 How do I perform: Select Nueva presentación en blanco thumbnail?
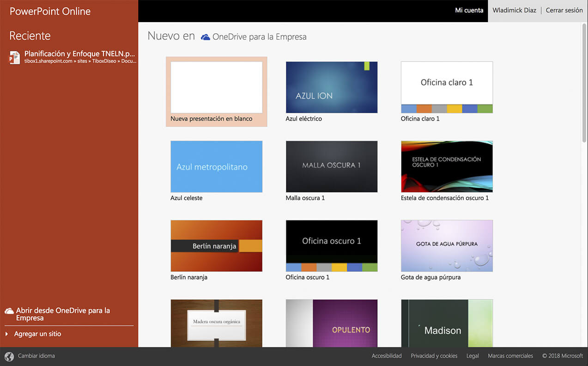216,87
